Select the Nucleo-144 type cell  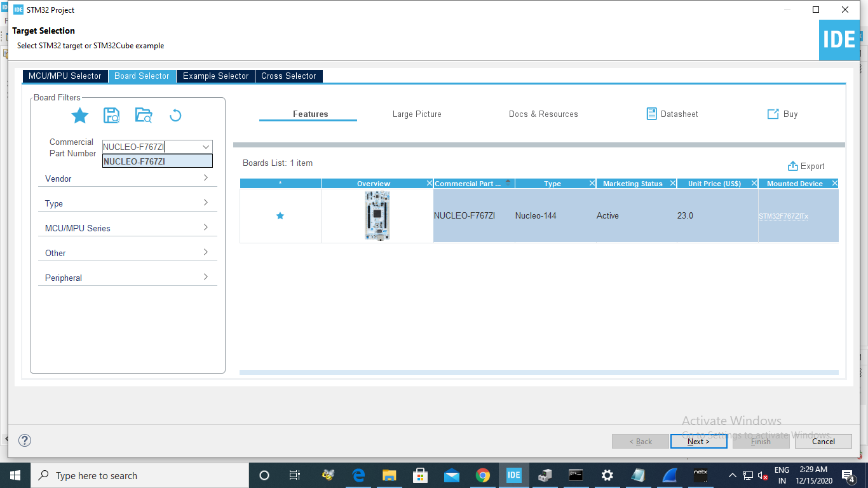[x=555, y=215]
